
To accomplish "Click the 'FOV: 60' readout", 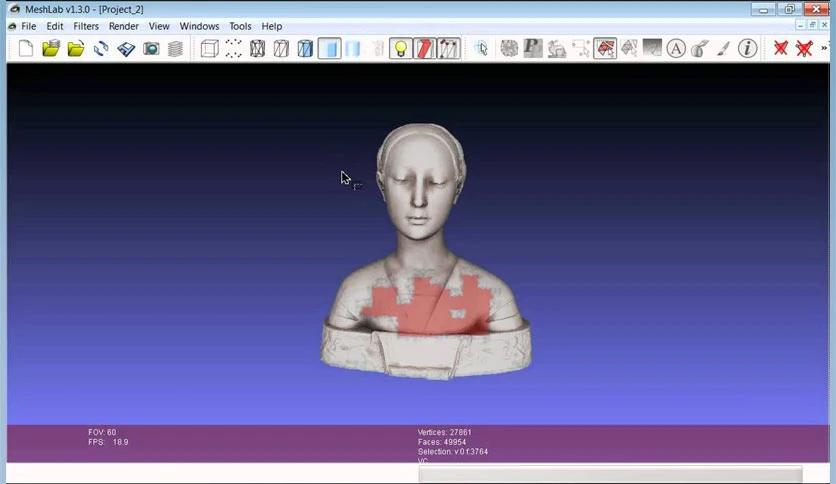I will pos(102,432).
